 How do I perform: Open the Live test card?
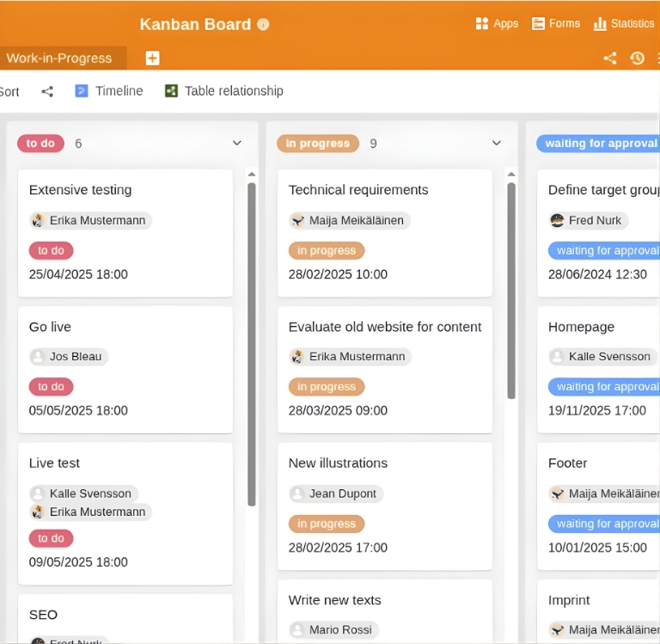pos(125,513)
